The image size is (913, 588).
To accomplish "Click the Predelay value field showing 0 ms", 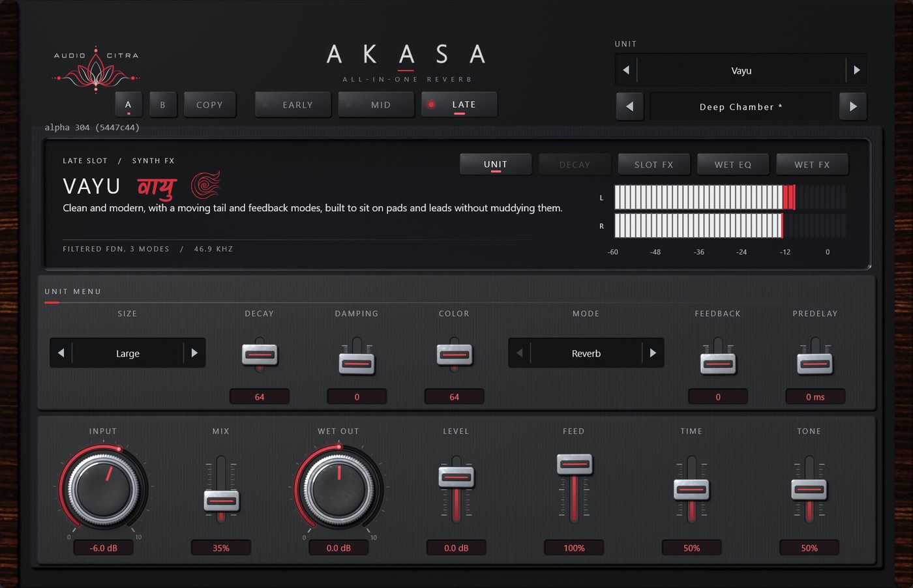I will (x=815, y=396).
